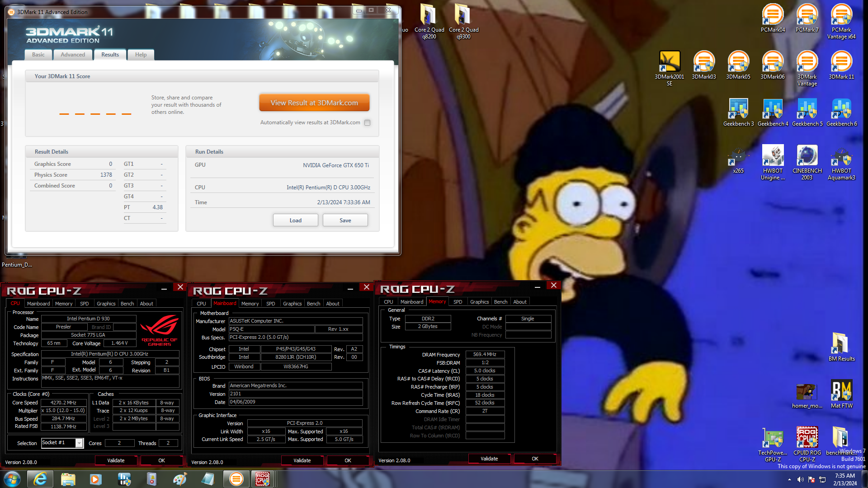Launch Windows Media Player from the taskbar
868x488 pixels.
[95, 479]
